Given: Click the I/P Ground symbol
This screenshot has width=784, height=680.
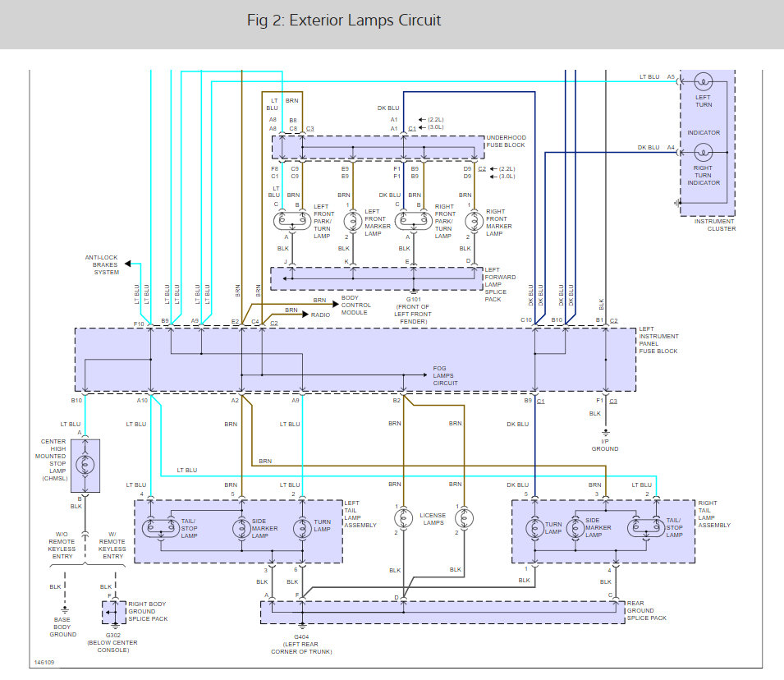Looking at the screenshot, I should pos(606,432).
